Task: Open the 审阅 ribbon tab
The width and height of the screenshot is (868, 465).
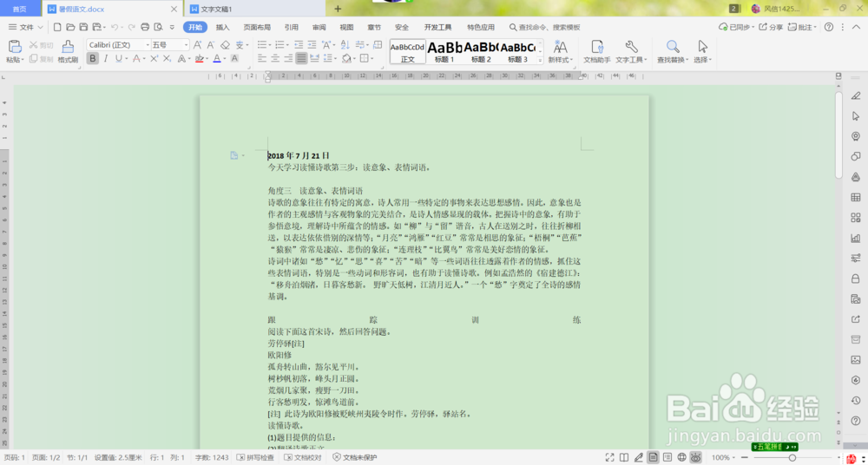Action: pyautogui.click(x=319, y=27)
